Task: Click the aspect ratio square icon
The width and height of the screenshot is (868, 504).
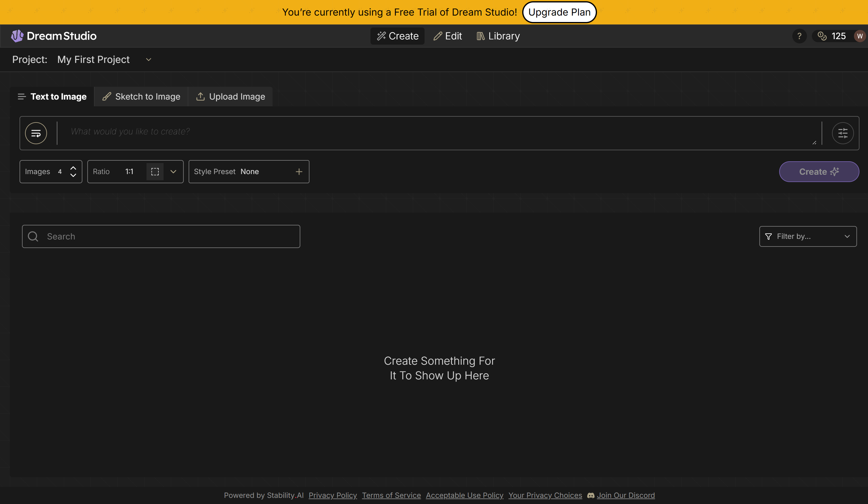Action: pos(155,171)
